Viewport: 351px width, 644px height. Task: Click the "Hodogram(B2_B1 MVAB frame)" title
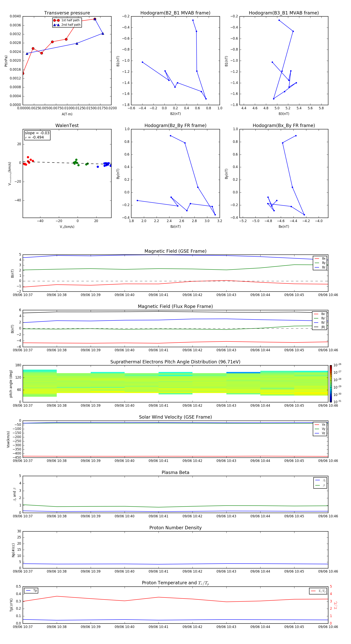pos(175,13)
